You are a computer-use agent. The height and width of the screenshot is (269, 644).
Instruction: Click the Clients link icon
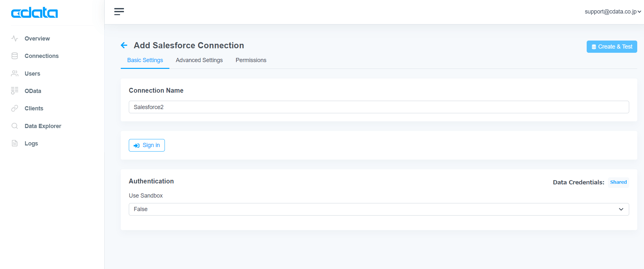tap(14, 108)
